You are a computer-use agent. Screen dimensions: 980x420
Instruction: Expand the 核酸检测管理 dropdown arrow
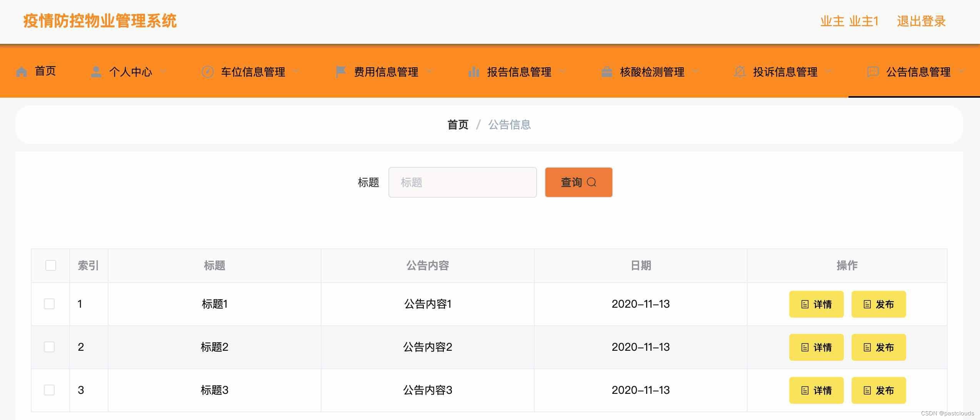point(695,71)
